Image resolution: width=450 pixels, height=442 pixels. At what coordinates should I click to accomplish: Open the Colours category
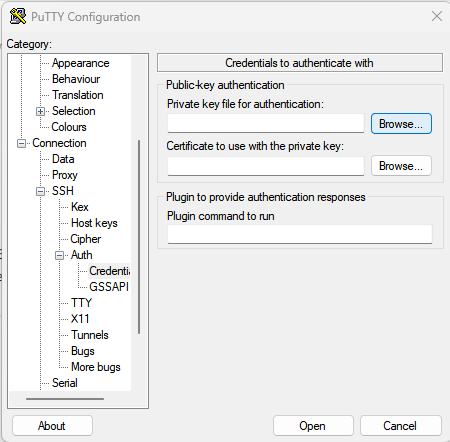coord(69,127)
